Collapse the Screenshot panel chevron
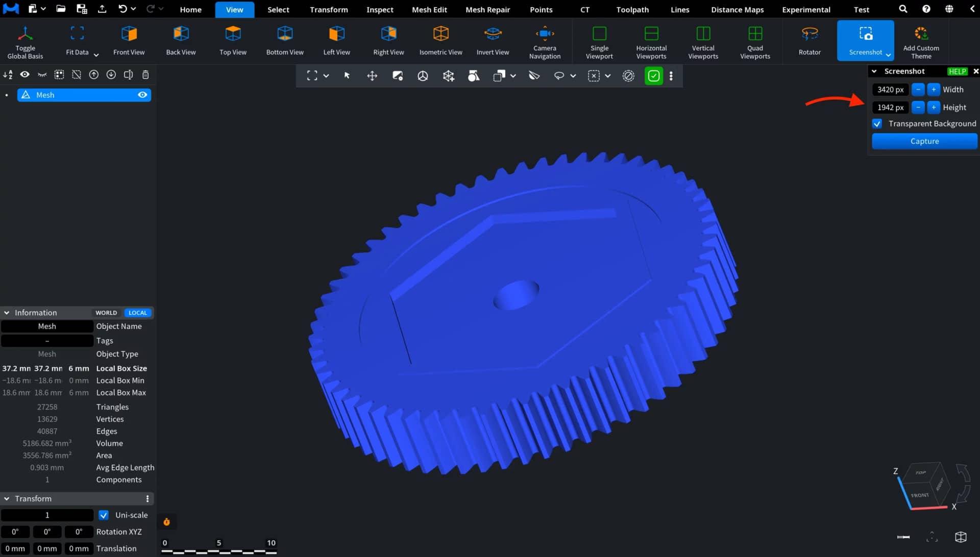 pyautogui.click(x=874, y=71)
